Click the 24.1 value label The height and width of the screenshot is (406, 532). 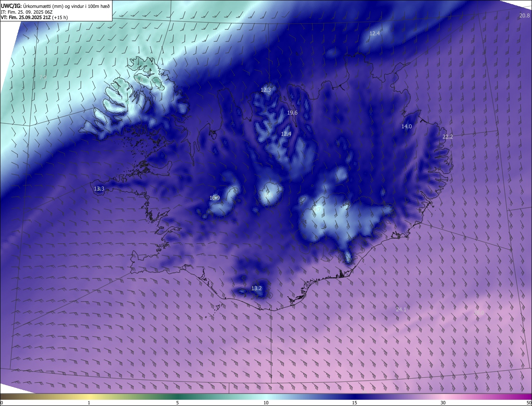coord(401,309)
